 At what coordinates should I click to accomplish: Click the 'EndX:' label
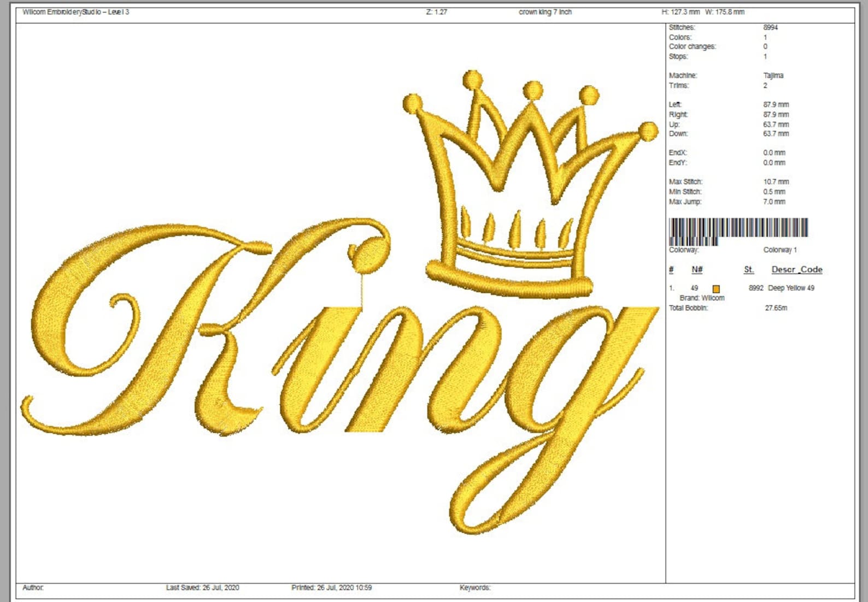pyautogui.click(x=678, y=152)
